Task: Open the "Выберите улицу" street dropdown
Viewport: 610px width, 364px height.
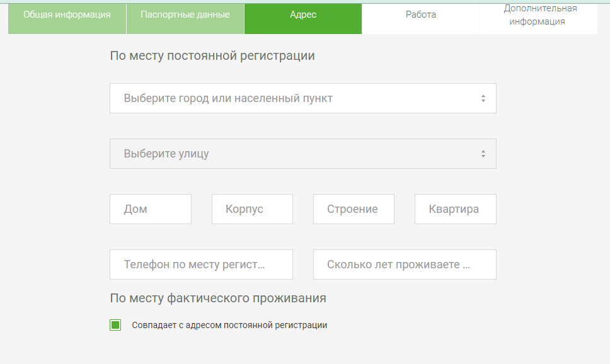Action: click(302, 153)
